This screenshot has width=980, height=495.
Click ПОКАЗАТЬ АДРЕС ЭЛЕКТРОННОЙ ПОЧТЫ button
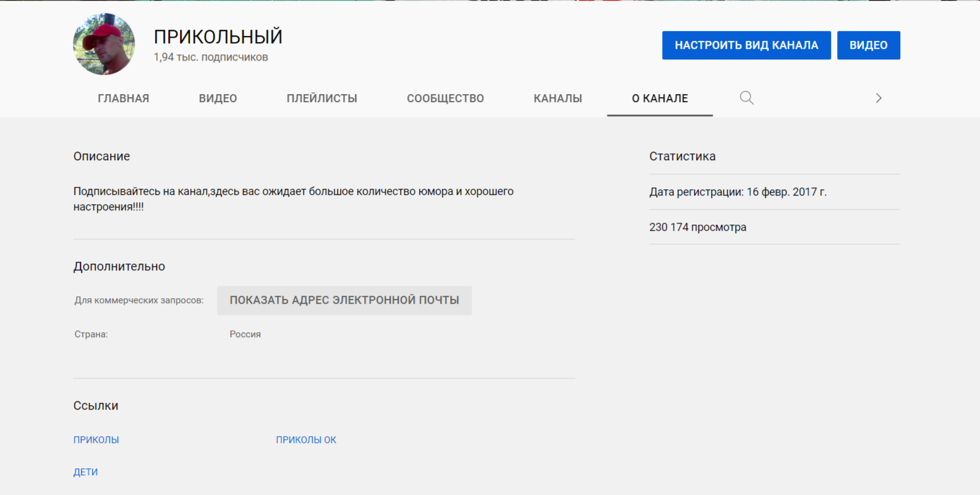[344, 300]
